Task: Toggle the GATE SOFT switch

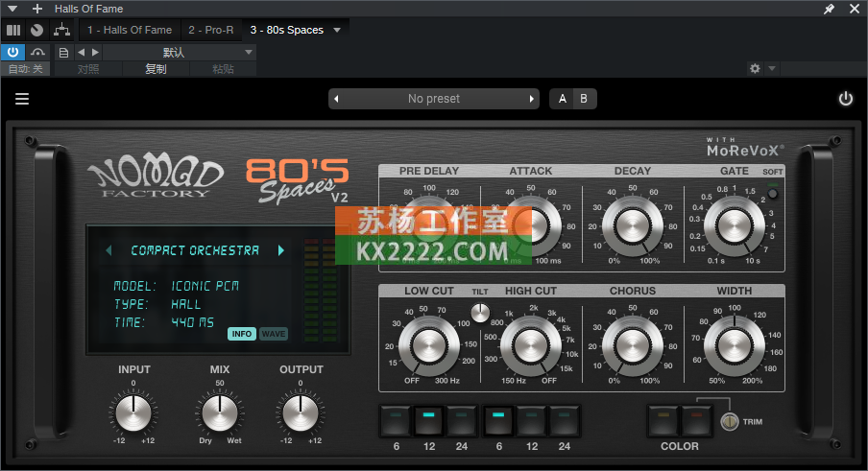Action: [773, 194]
